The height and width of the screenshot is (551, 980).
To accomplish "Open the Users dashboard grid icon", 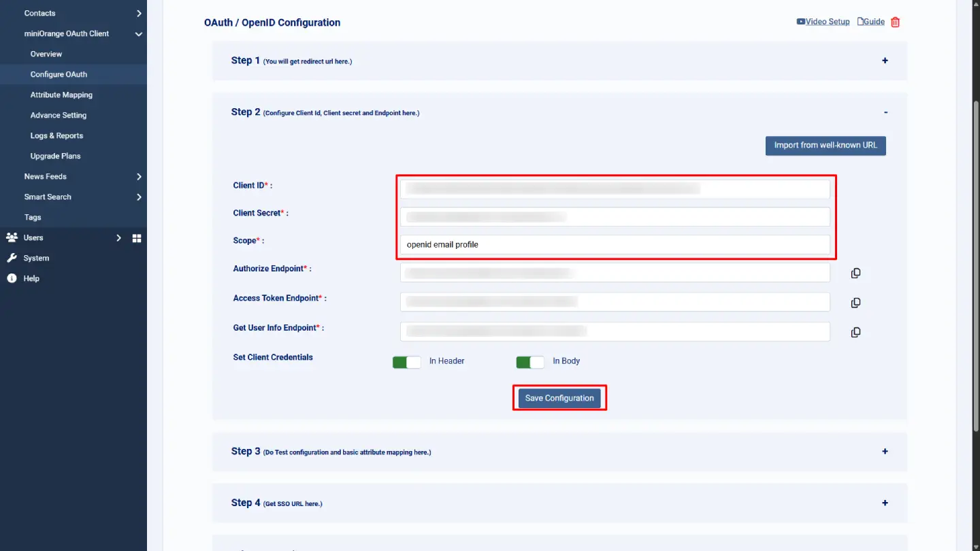I will pos(137,238).
